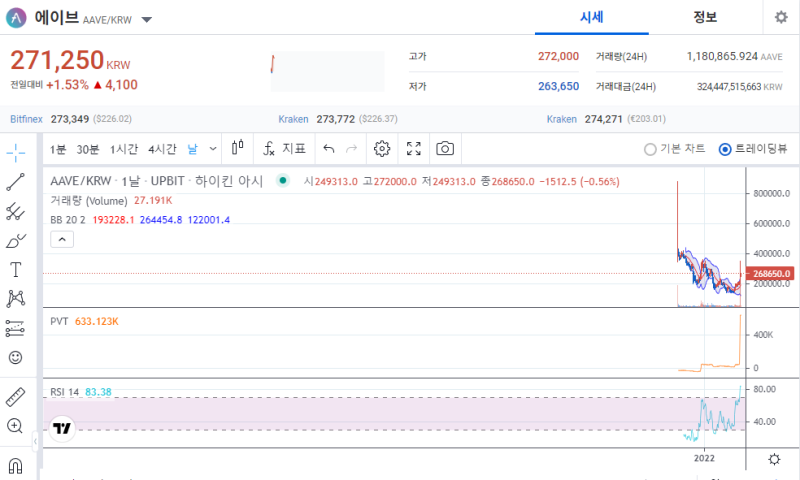The image size is (800, 480).
Task: Select the 30분 interval
Action: tap(88, 149)
